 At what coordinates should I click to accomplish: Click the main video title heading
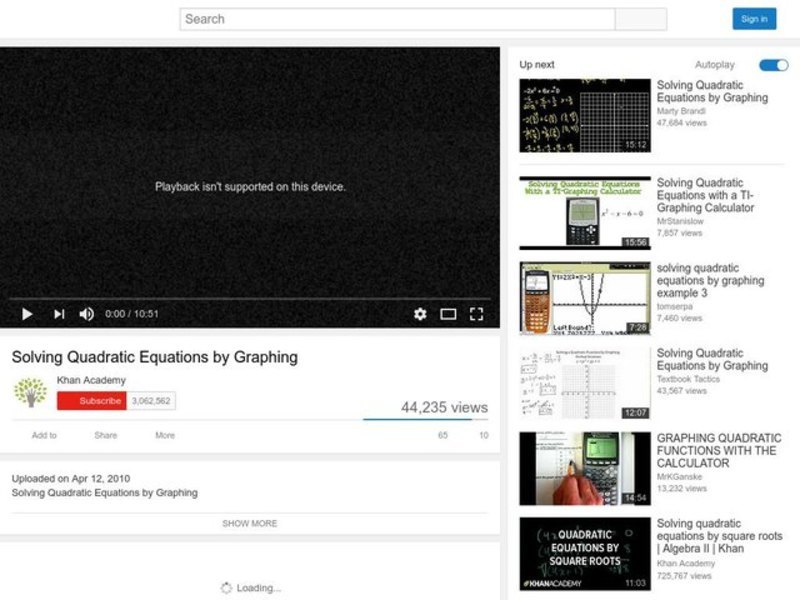(155, 357)
